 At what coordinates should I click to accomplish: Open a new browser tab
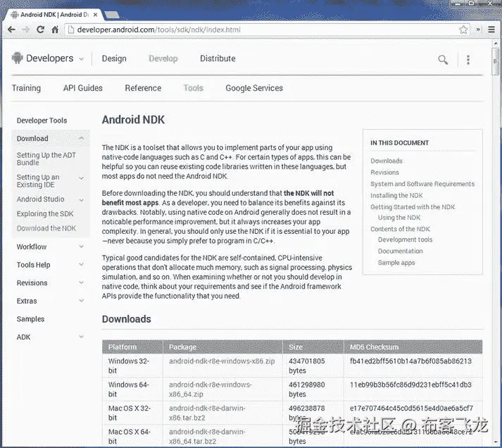click(x=112, y=15)
